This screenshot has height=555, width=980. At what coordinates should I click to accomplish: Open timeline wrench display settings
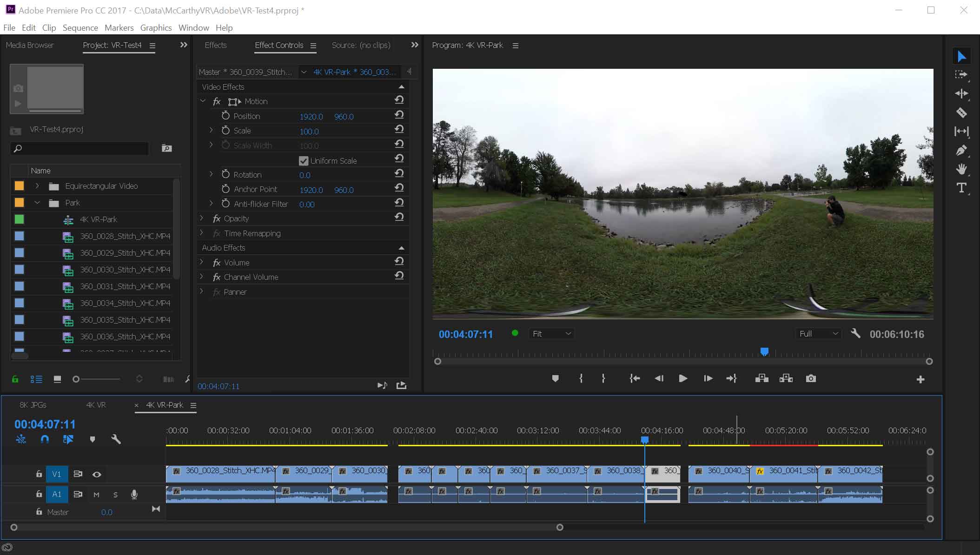116,439
